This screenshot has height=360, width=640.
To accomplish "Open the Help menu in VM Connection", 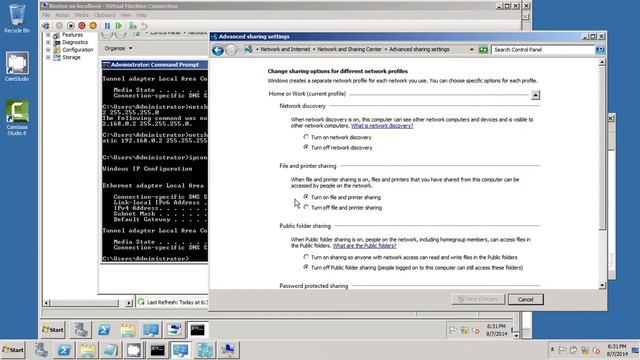I will point(141,15).
